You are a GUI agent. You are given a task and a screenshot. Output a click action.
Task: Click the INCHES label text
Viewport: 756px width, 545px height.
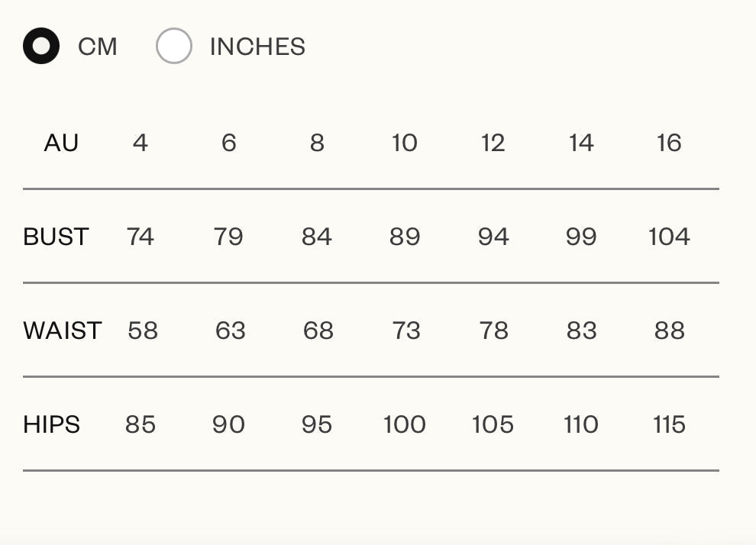click(x=257, y=47)
